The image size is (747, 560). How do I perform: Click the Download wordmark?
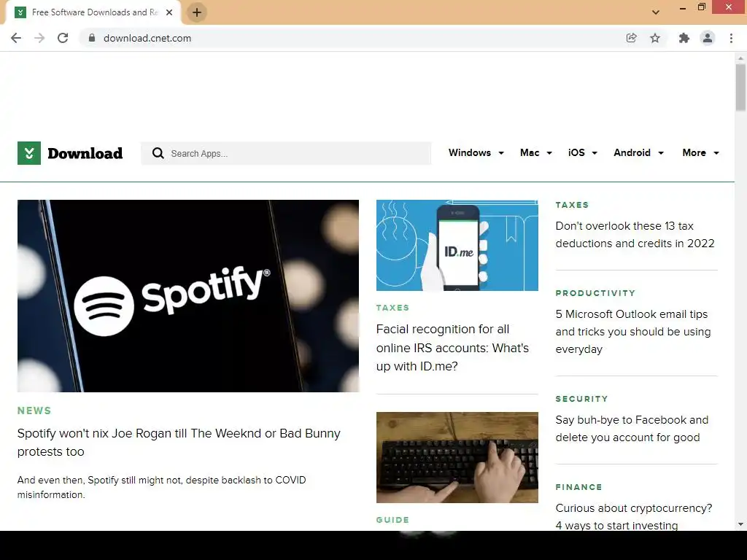pyautogui.click(x=85, y=153)
